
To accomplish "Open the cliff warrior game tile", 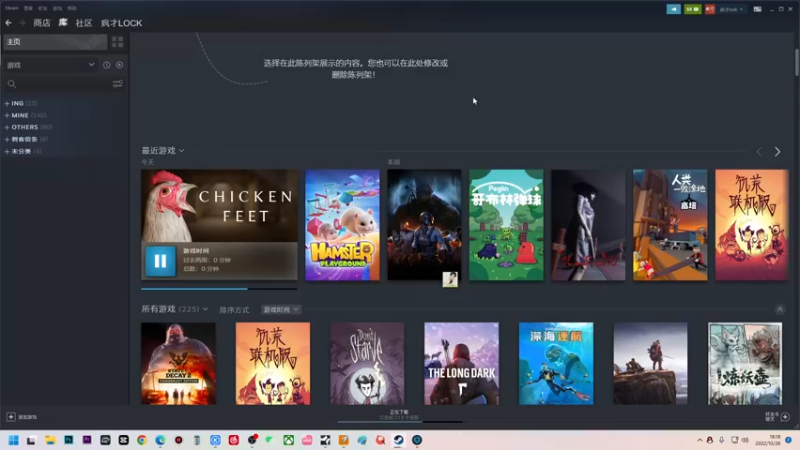I will click(x=651, y=363).
